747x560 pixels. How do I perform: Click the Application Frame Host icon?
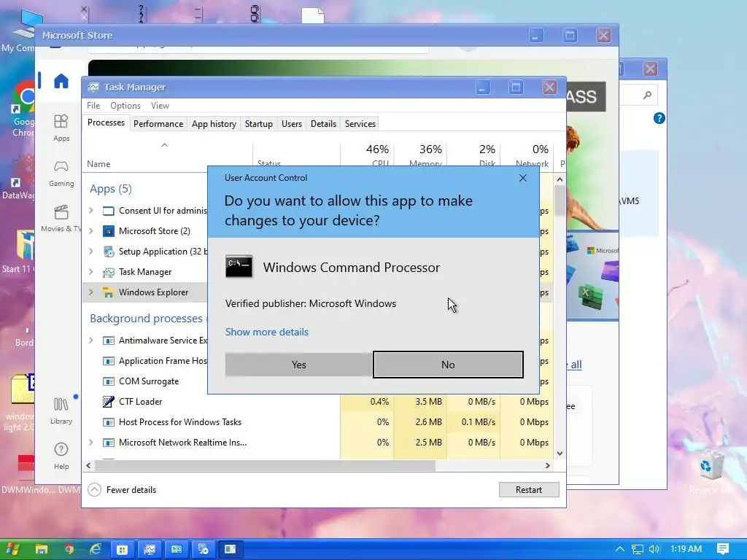[x=109, y=361]
